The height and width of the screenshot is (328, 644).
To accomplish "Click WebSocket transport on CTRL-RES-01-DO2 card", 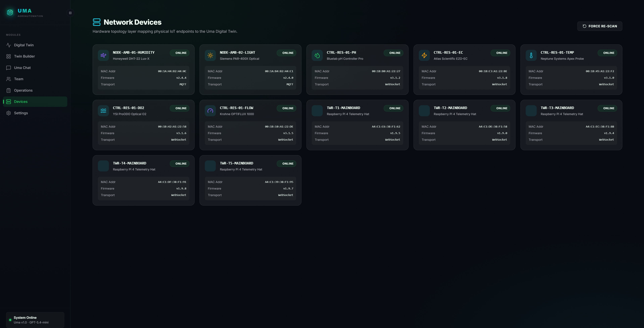I will coord(179,140).
